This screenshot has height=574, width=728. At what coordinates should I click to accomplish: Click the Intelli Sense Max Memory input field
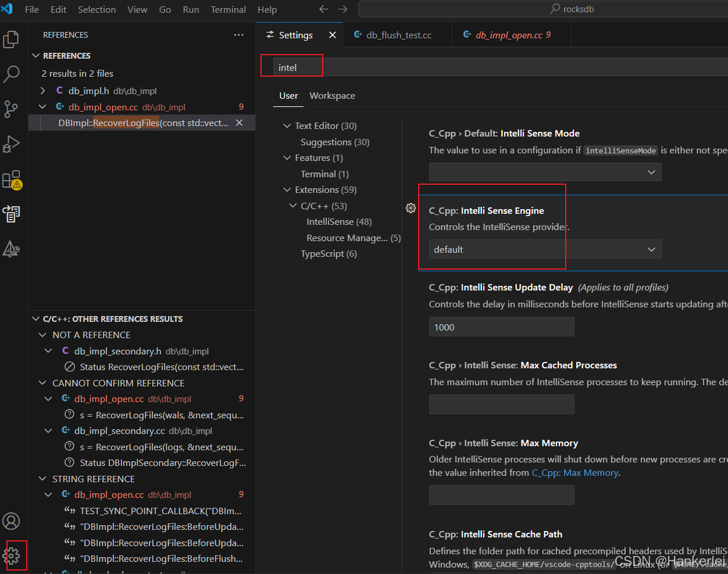pyautogui.click(x=501, y=495)
